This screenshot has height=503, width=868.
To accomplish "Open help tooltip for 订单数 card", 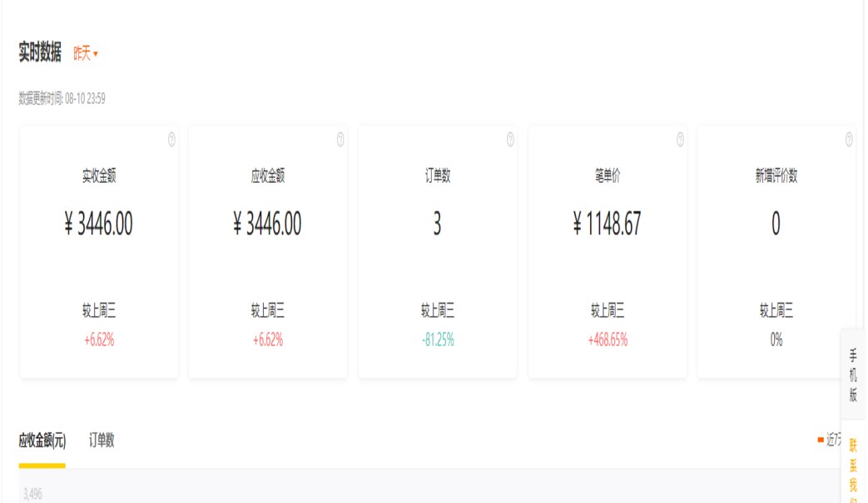I will (x=510, y=140).
